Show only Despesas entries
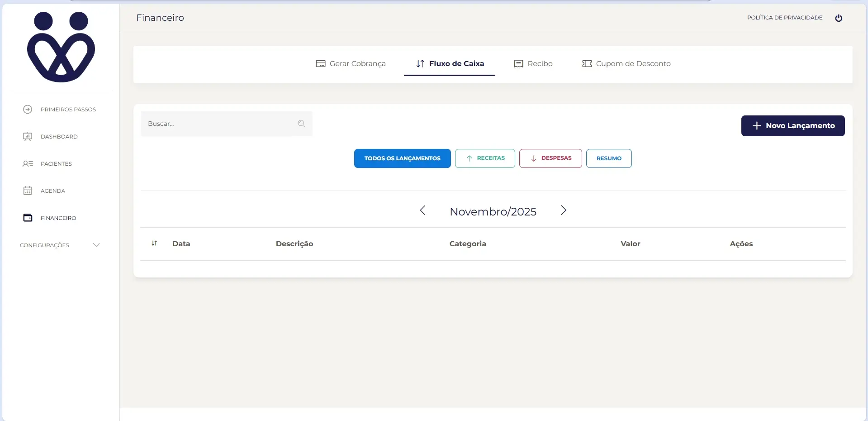This screenshot has width=868, height=421. (550, 158)
